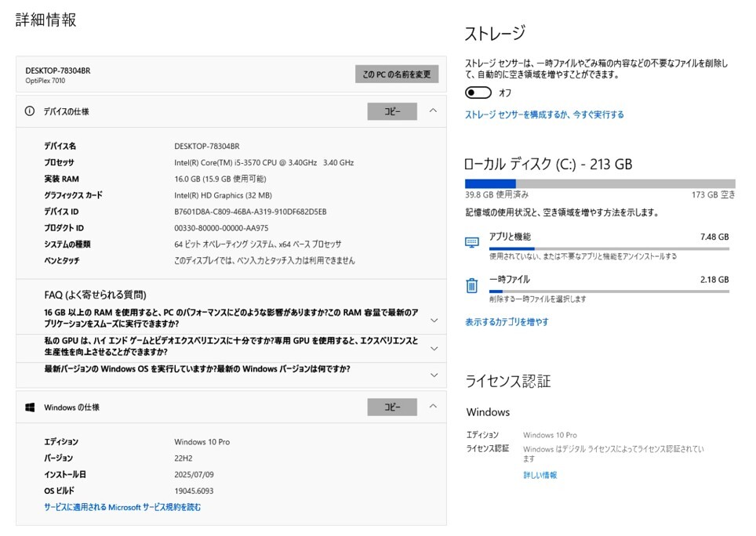Image resolution: width=756 pixels, height=536 pixels.
Task: Open the 一時ファイル storage category
Action: [597, 289]
